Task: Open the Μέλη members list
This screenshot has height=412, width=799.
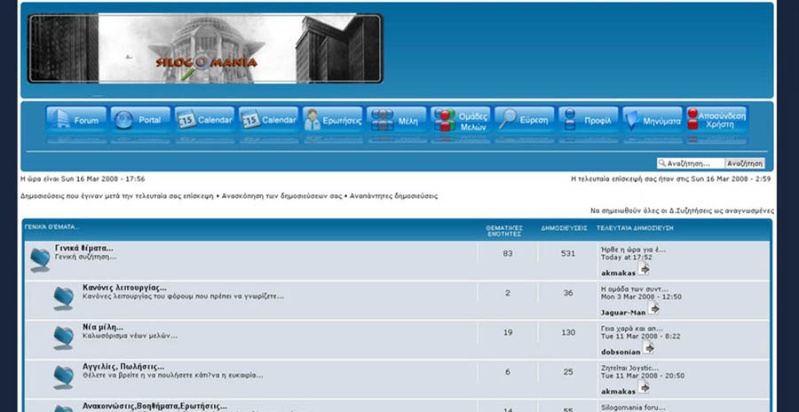Action: 396,120
